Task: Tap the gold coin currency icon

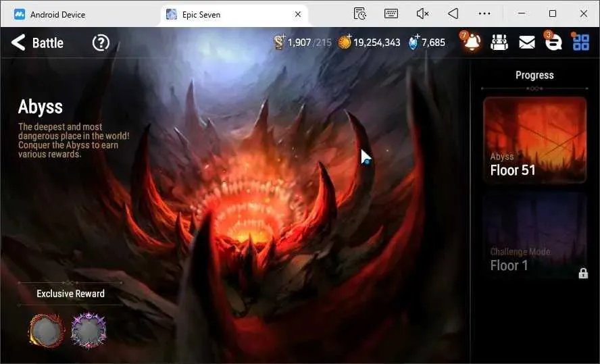Action: click(x=345, y=42)
